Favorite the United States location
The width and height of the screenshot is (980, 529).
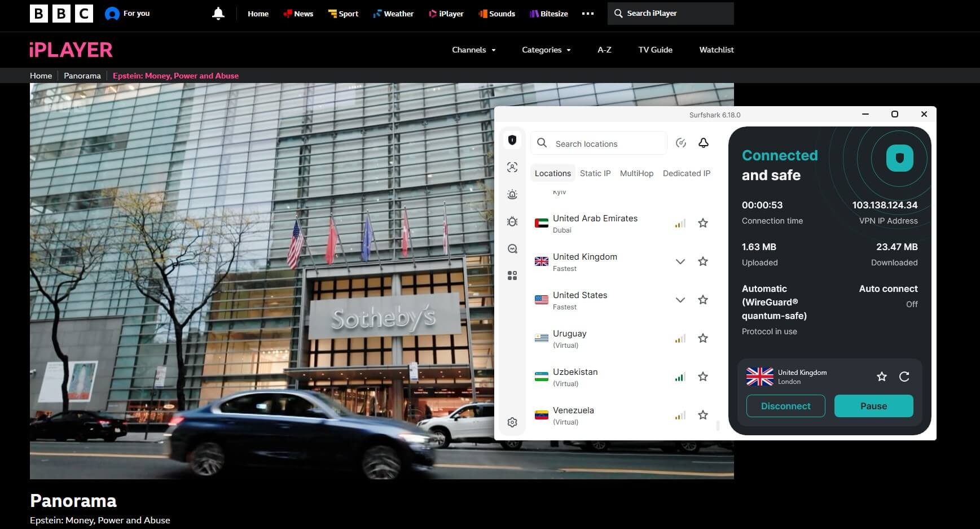(x=703, y=300)
